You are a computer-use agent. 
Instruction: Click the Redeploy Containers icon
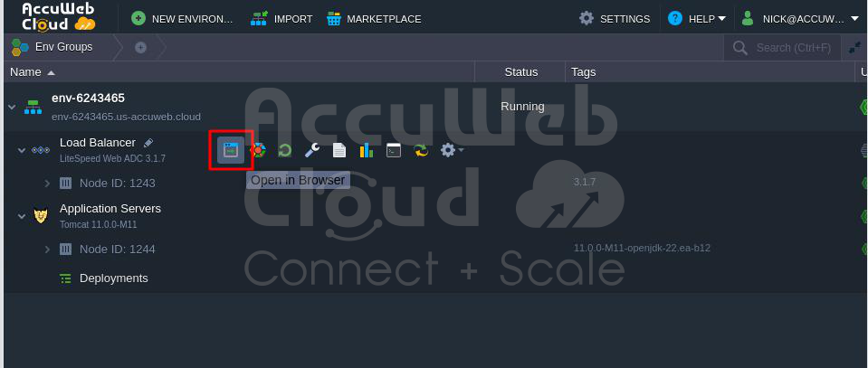420,150
